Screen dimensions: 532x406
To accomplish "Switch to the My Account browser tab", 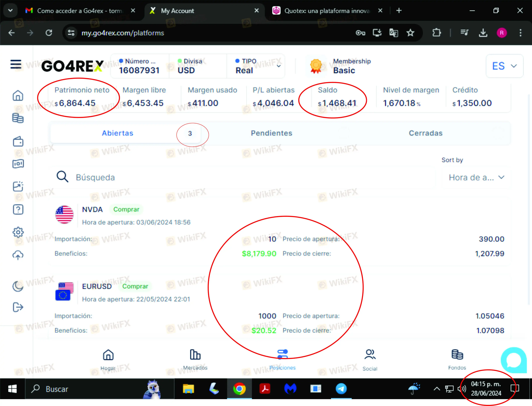I will (x=204, y=11).
